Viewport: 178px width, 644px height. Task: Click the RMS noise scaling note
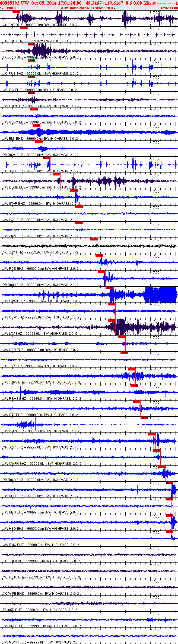point(89,8)
